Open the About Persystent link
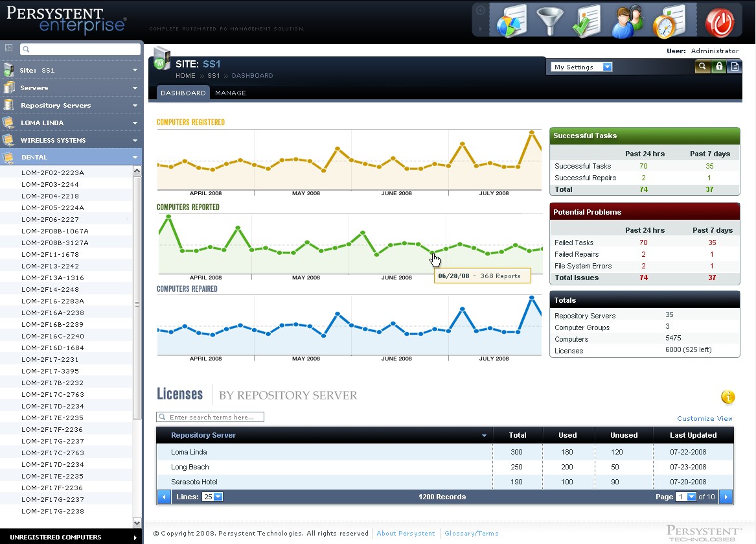This screenshot has height=544, width=756. (x=406, y=534)
